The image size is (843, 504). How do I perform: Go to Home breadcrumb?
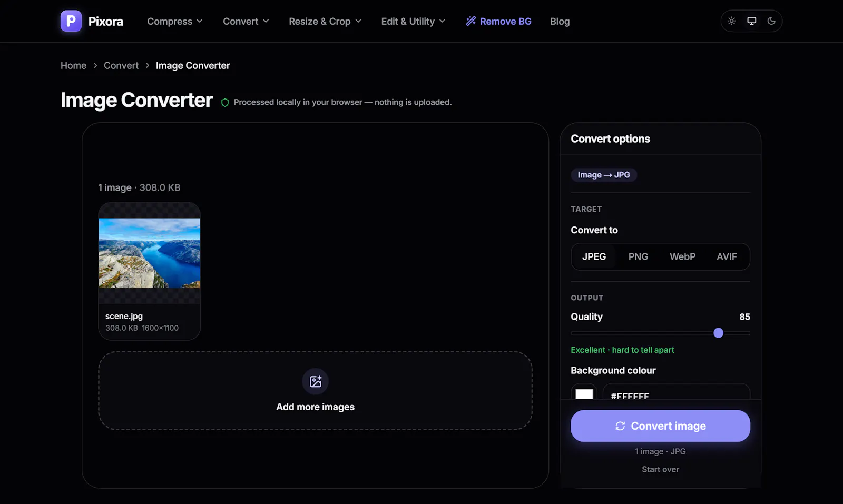click(x=73, y=65)
